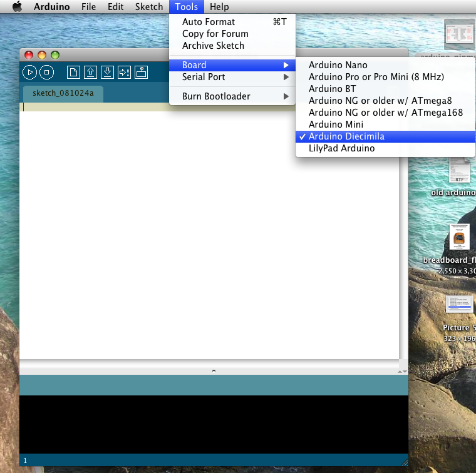Expand the Burn Bootloader submenu
Viewport: 476px width, 473px height.
[x=232, y=96]
